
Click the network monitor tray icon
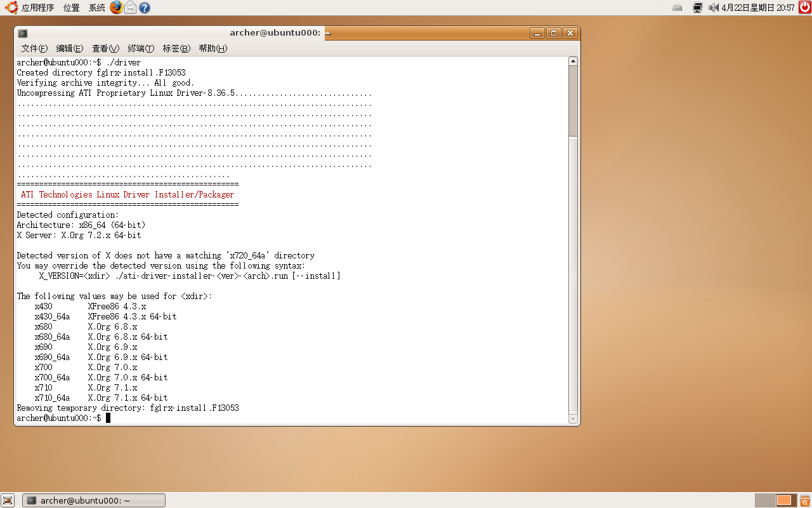pyautogui.click(x=698, y=8)
